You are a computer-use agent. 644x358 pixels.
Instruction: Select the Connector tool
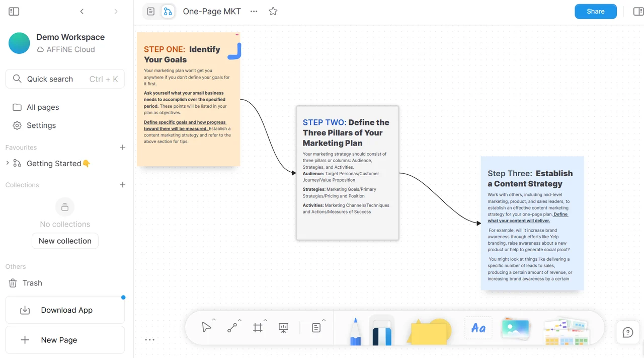[x=232, y=328]
